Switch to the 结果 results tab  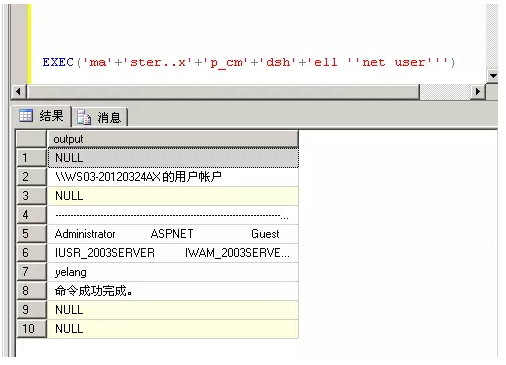pyautogui.click(x=41, y=116)
